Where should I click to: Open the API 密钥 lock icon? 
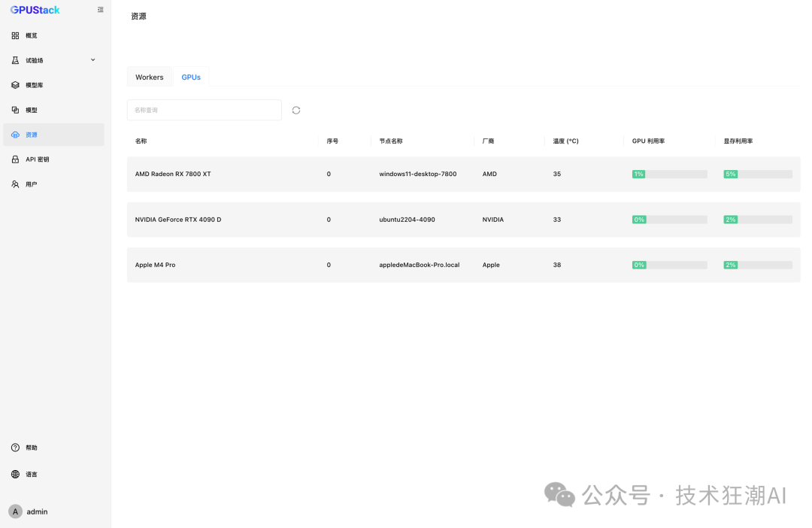(16, 159)
